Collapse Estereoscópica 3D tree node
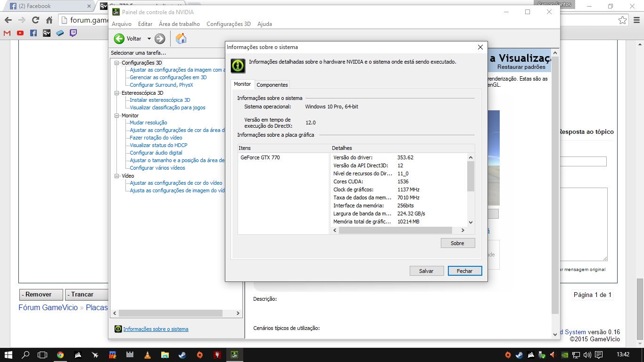 (117, 93)
